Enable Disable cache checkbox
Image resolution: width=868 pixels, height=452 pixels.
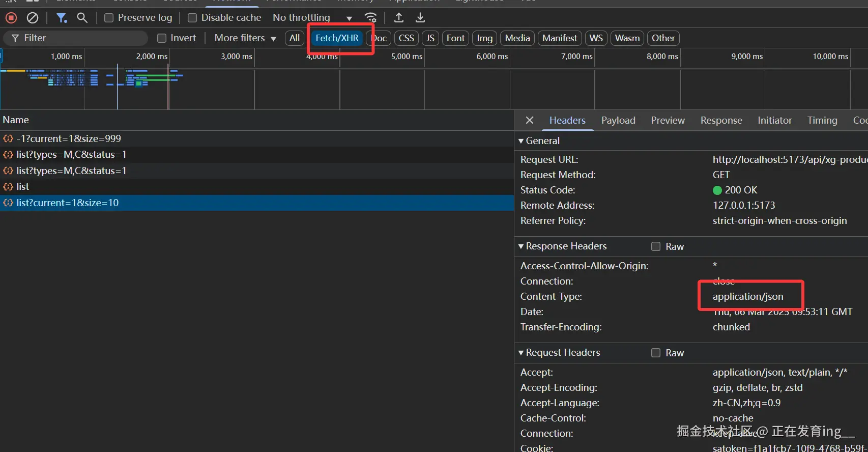pyautogui.click(x=192, y=18)
